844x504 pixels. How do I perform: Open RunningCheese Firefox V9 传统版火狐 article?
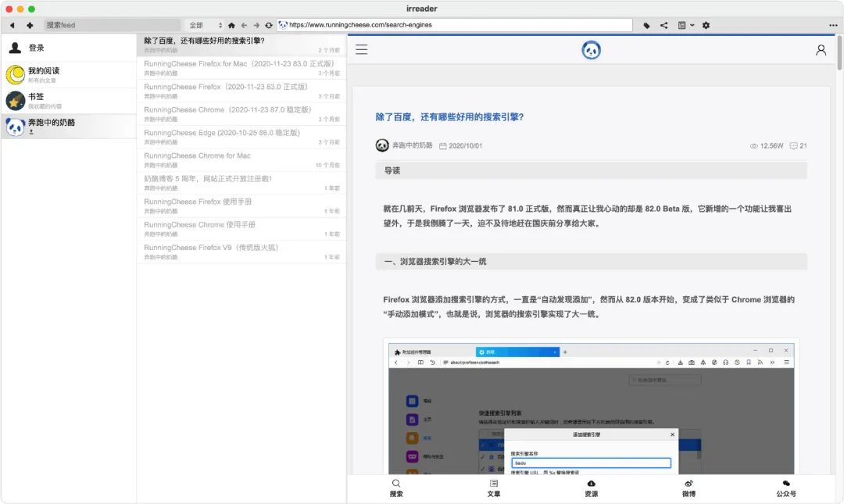pos(241,252)
